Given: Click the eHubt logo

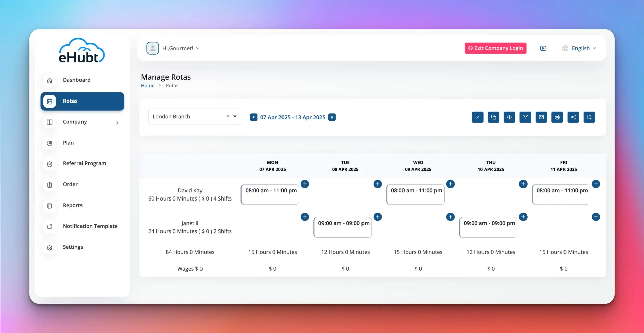Looking at the screenshot, I should pos(82,50).
